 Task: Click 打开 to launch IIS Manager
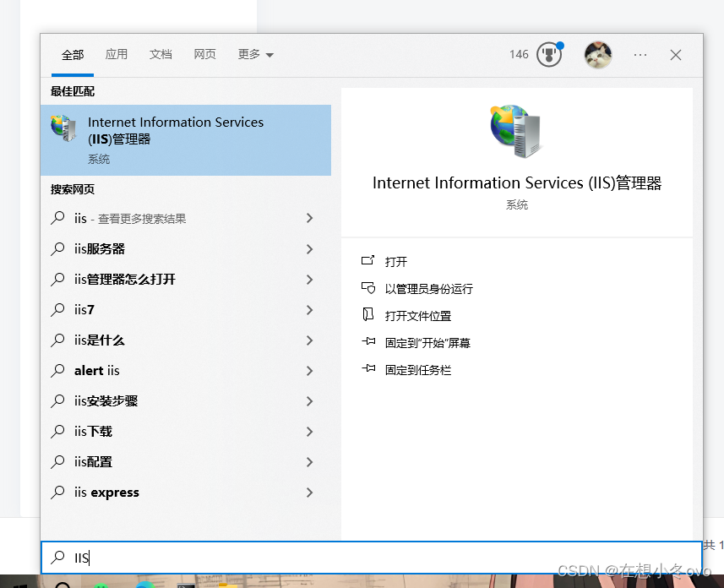coord(396,262)
